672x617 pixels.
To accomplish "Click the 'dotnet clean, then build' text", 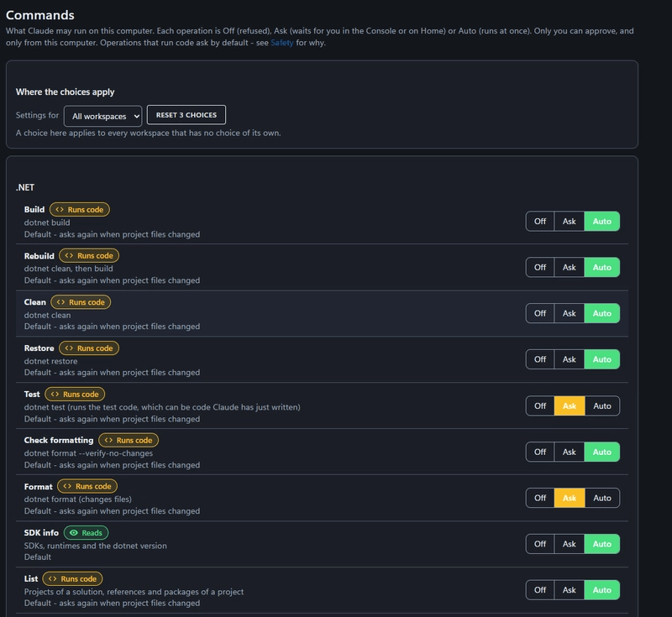I will pos(69,269).
